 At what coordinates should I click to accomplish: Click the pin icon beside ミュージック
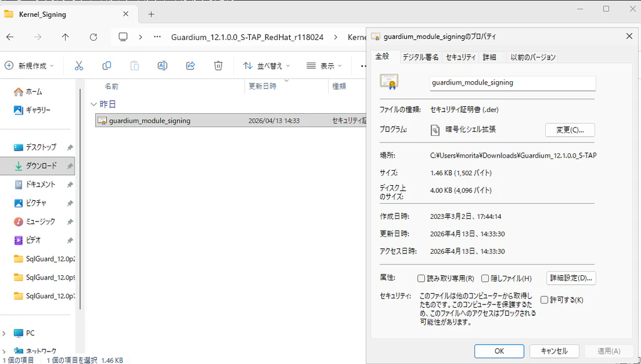tap(70, 221)
